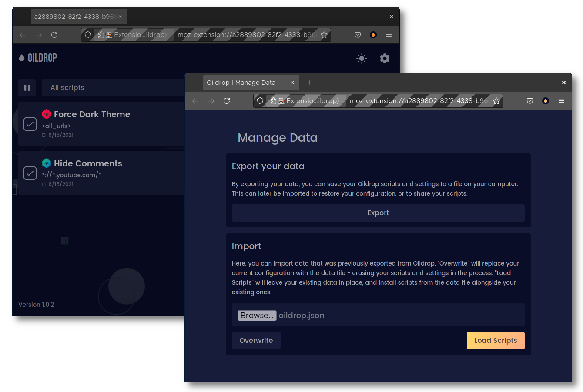Click shield icon in back window address bar

coord(88,35)
